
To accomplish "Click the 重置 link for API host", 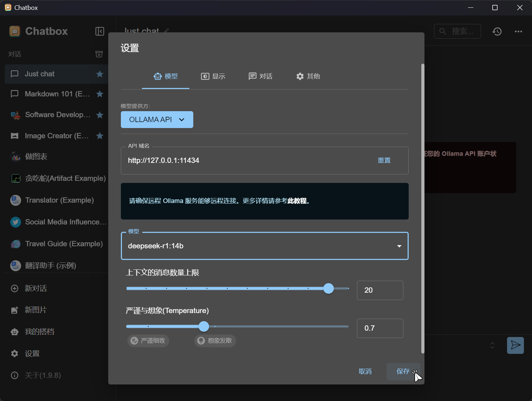I will pyautogui.click(x=384, y=160).
